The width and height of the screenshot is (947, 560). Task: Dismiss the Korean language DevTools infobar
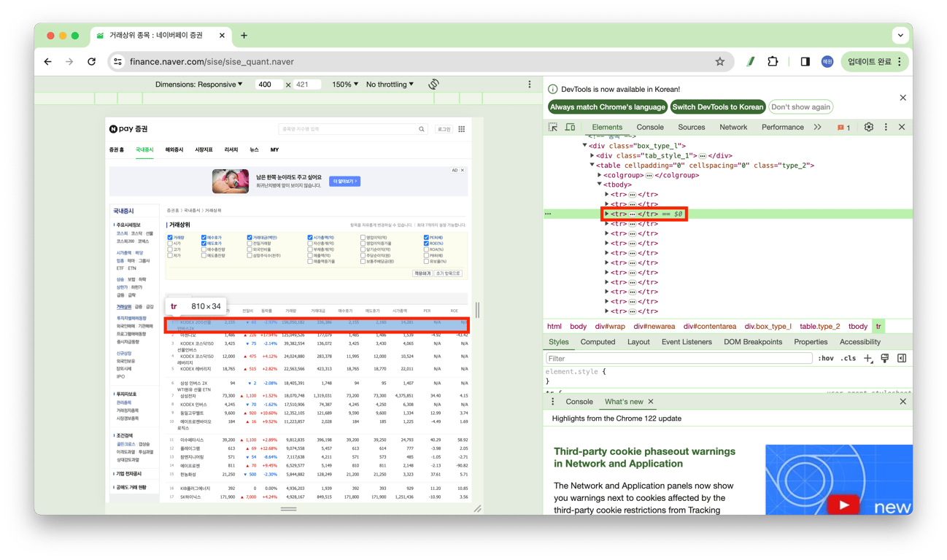[902, 98]
